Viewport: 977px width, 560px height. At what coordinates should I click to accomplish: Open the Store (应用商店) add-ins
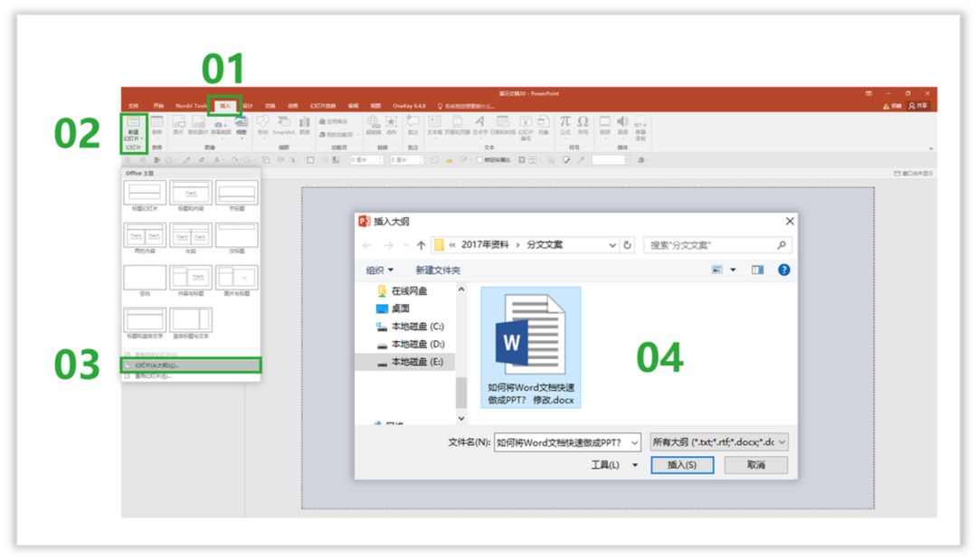(x=333, y=121)
